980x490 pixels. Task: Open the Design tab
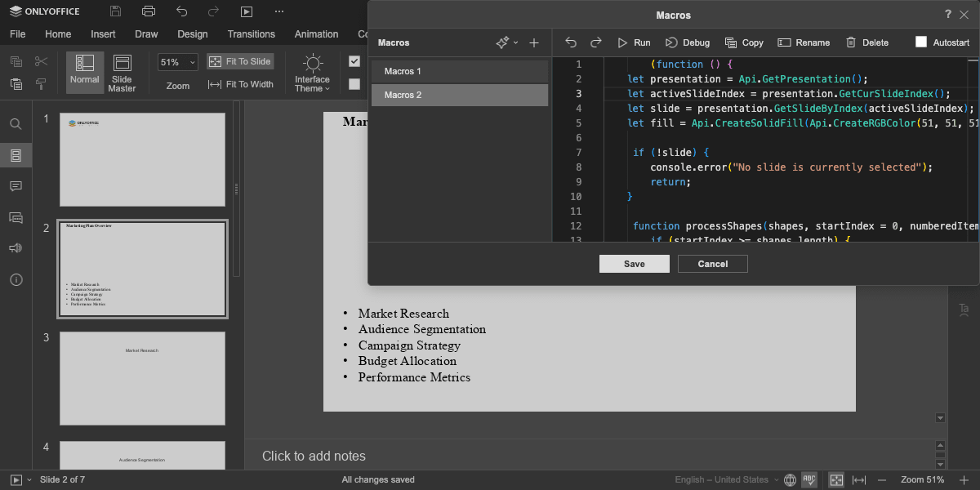pyautogui.click(x=192, y=34)
